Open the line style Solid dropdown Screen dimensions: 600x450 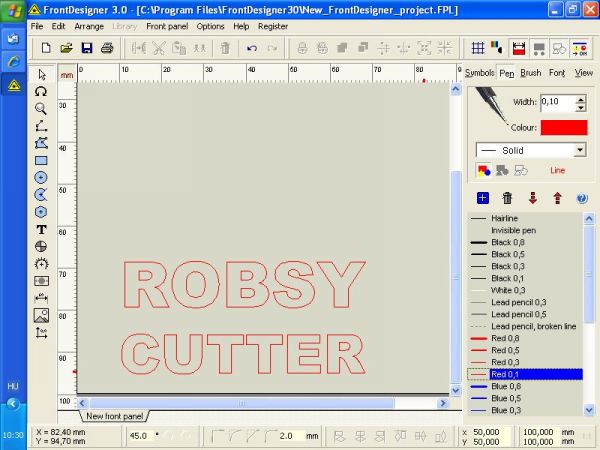coord(529,150)
